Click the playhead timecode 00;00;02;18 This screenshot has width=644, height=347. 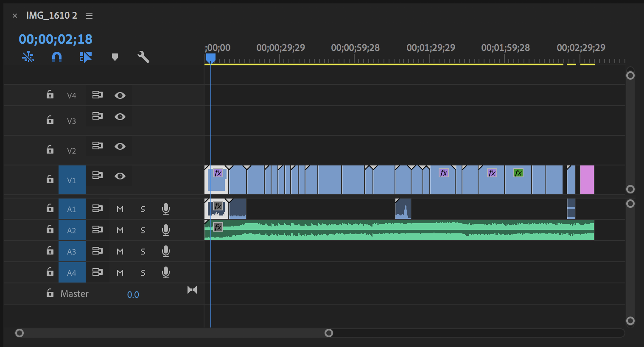pyautogui.click(x=56, y=39)
